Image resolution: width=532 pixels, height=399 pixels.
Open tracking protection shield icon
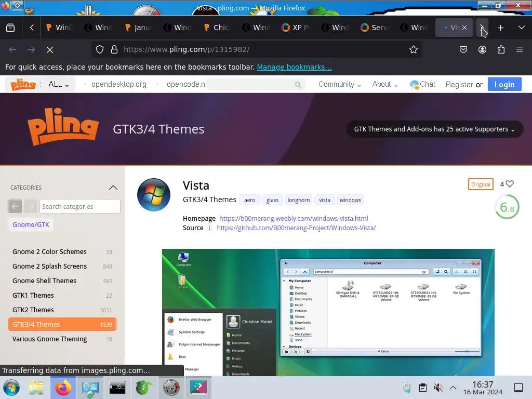[99, 49]
